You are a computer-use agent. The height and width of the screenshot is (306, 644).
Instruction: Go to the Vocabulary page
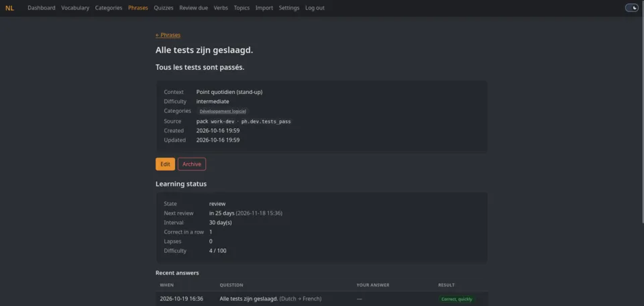coord(75,8)
